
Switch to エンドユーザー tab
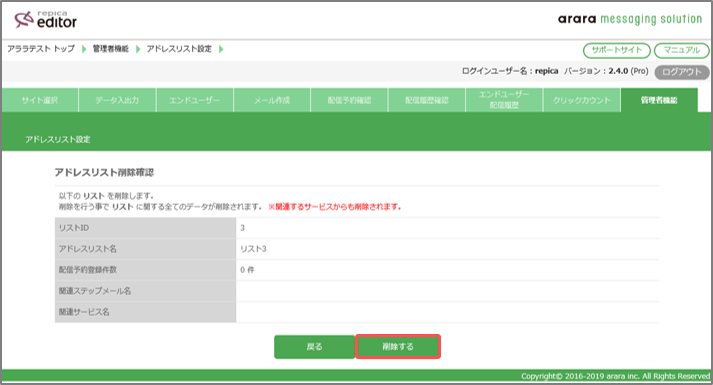tap(195, 100)
